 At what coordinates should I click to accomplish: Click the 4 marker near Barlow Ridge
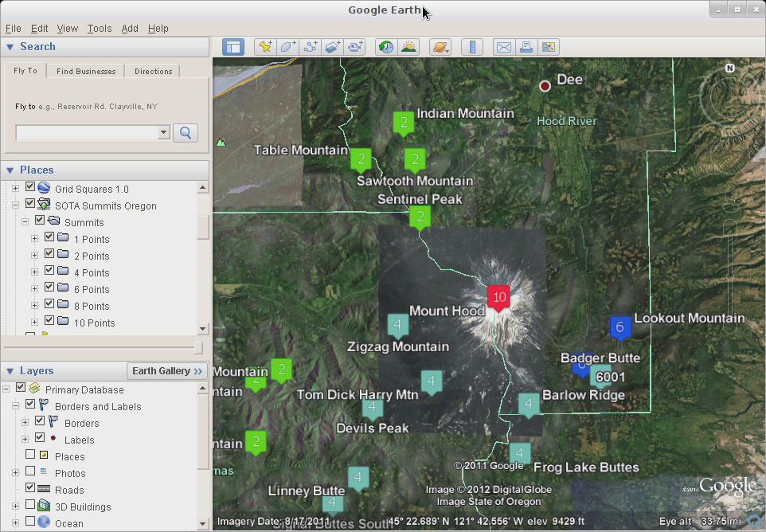pyautogui.click(x=528, y=405)
